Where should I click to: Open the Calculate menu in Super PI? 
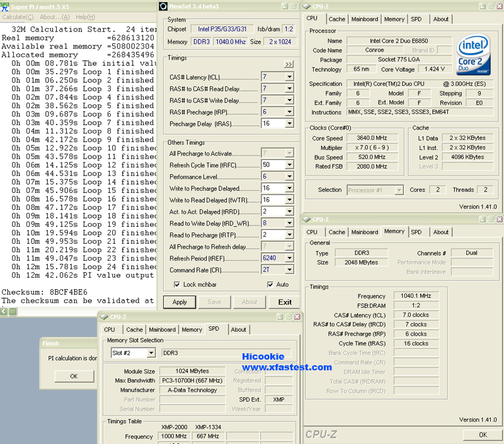[x=18, y=17]
